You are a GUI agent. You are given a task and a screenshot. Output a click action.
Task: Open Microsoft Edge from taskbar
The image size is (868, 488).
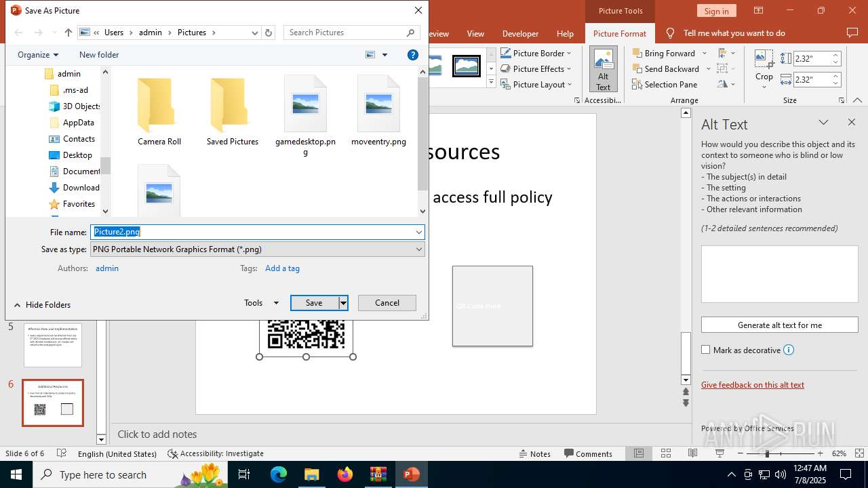click(x=279, y=474)
